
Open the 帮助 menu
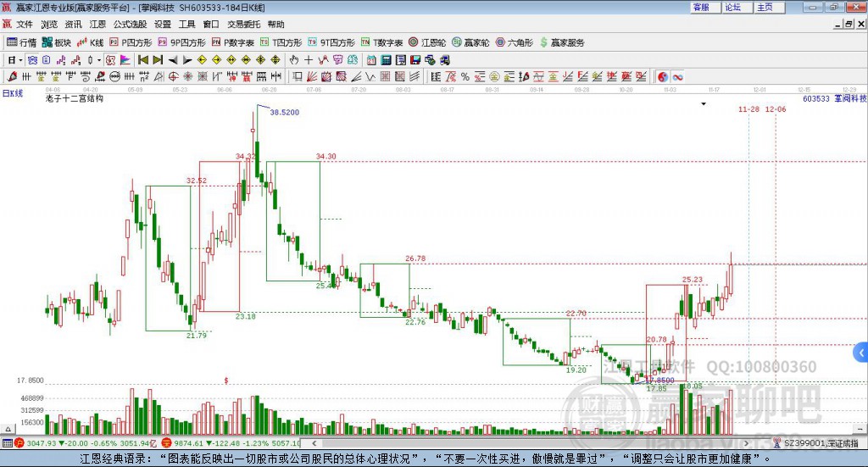275,25
